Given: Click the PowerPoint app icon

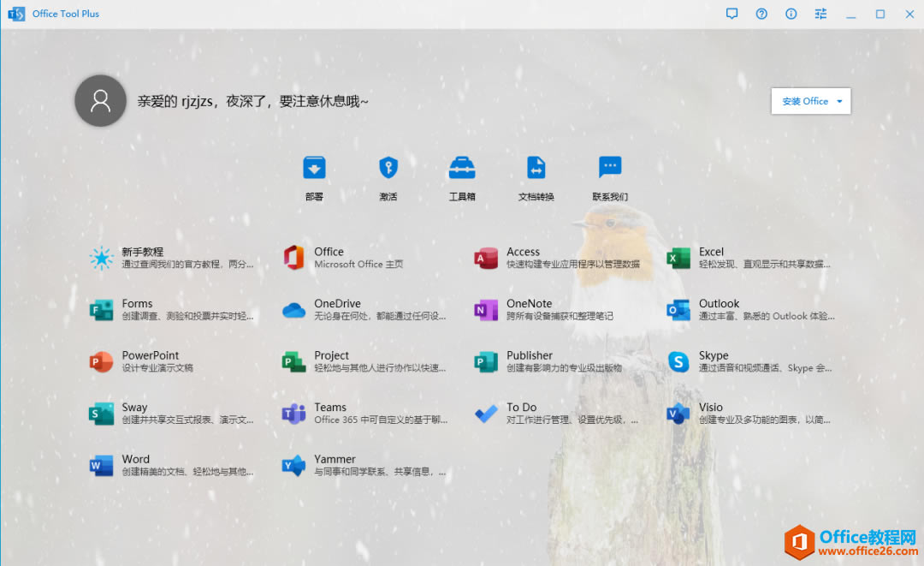Looking at the screenshot, I should click(x=101, y=362).
